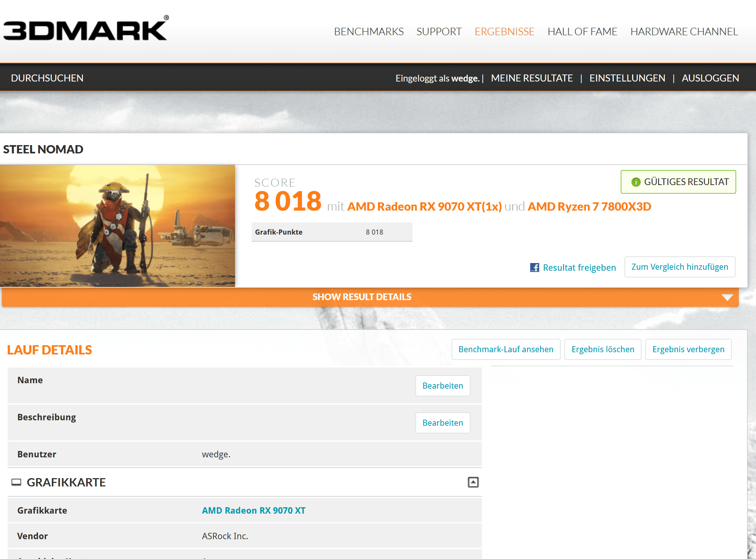This screenshot has width=756, height=559.
Task: Go to the Support page
Action: pos(438,31)
